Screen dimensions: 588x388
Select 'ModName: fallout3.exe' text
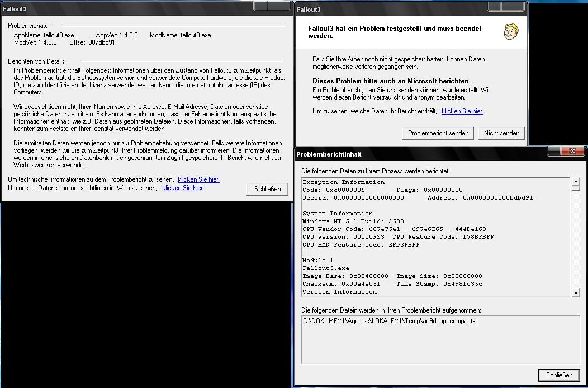coord(181,35)
